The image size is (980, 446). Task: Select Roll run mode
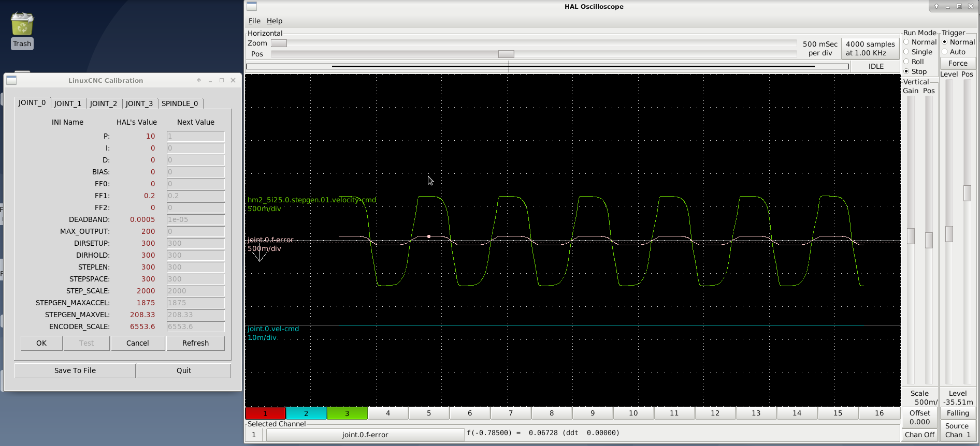pos(914,62)
